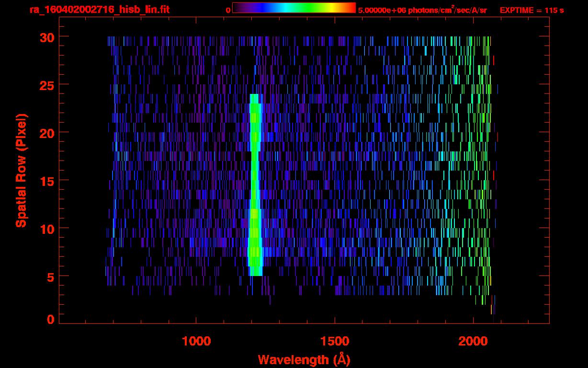This screenshot has width=588, height=368.
Task: Click the filename ra_160402002716_hisb_lin.fit title
Action: pyautogui.click(x=99, y=10)
